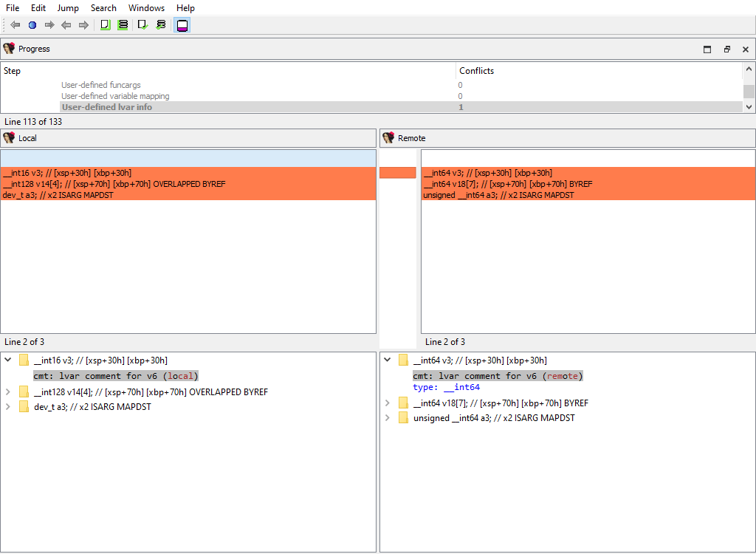Click the Progress list scroll down arrow

coord(749,107)
